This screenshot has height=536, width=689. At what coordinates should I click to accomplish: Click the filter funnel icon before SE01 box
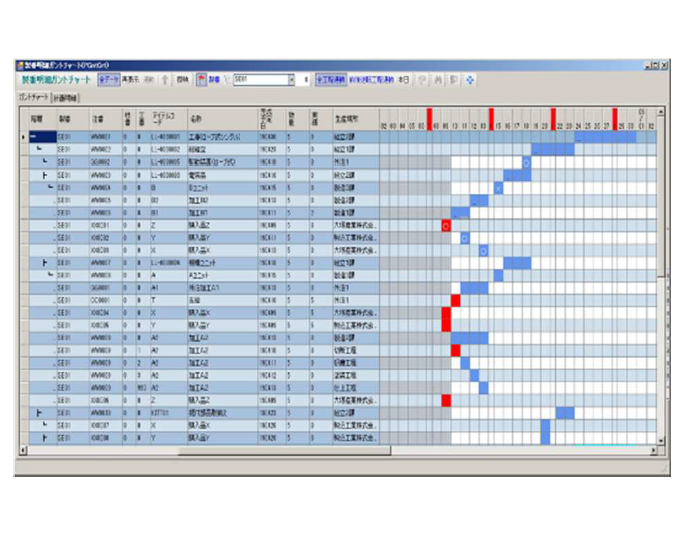click(x=226, y=79)
